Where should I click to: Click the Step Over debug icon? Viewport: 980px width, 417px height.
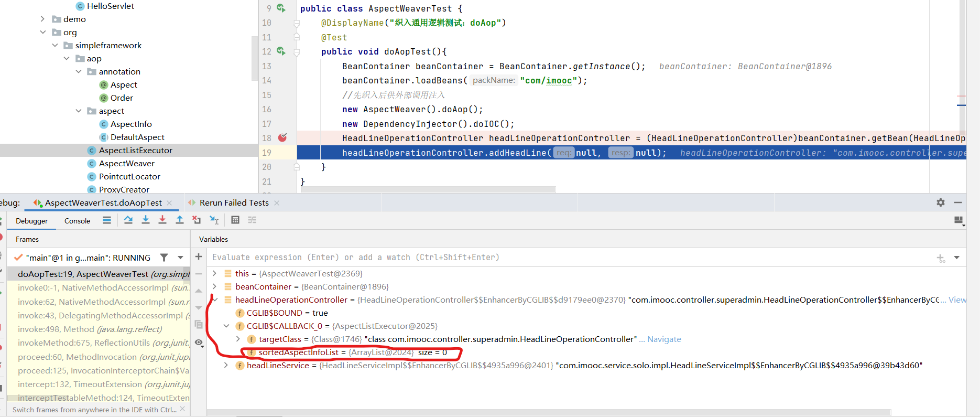point(128,220)
